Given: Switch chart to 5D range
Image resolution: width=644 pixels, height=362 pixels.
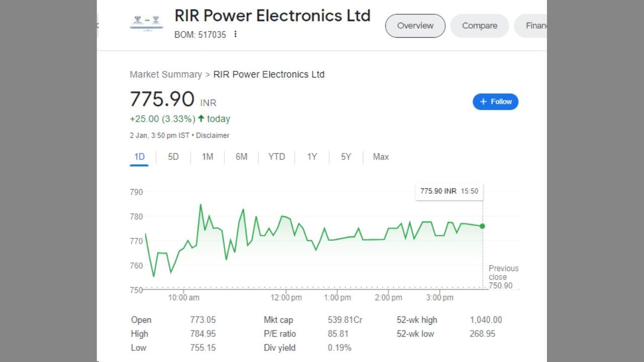Looking at the screenshot, I should pos(173,157).
